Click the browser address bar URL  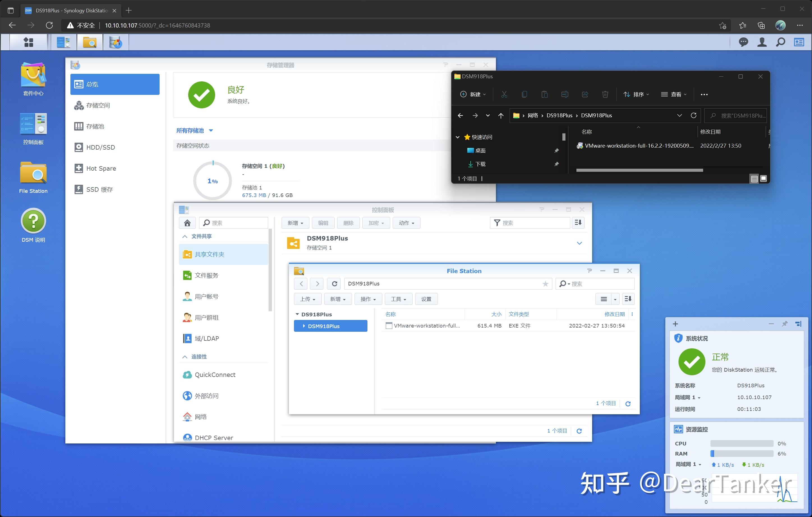tap(157, 25)
